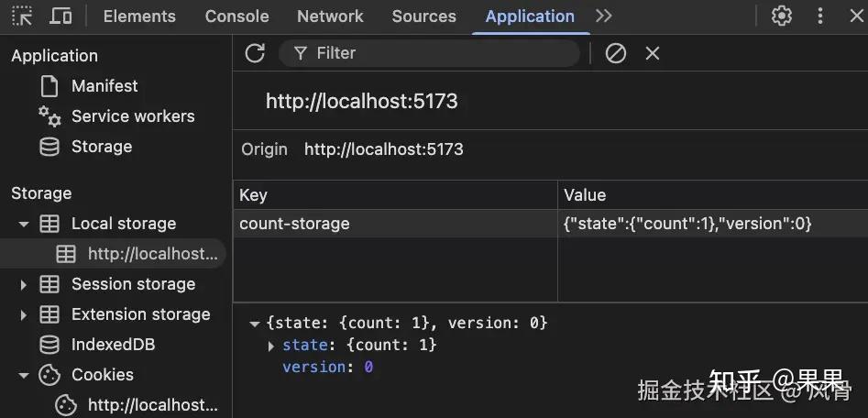This screenshot has height=418, width=868.
Task: Switch to the Network tab
Action: point(330,16)
